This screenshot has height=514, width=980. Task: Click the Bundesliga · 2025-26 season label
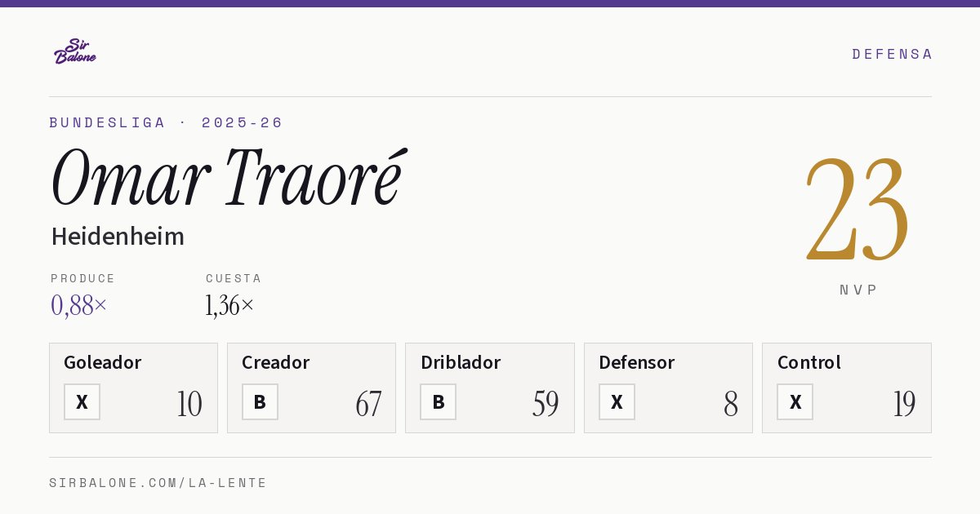click(166, 122)
